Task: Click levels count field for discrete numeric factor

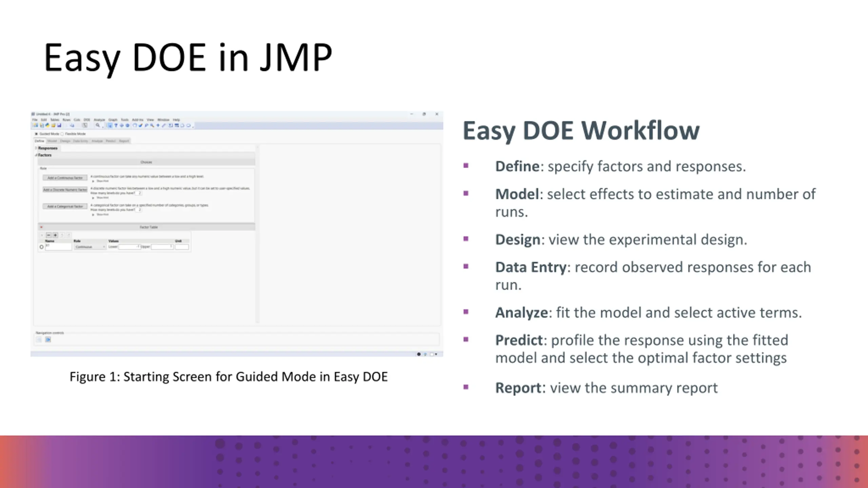Action: tap(139, 193)
